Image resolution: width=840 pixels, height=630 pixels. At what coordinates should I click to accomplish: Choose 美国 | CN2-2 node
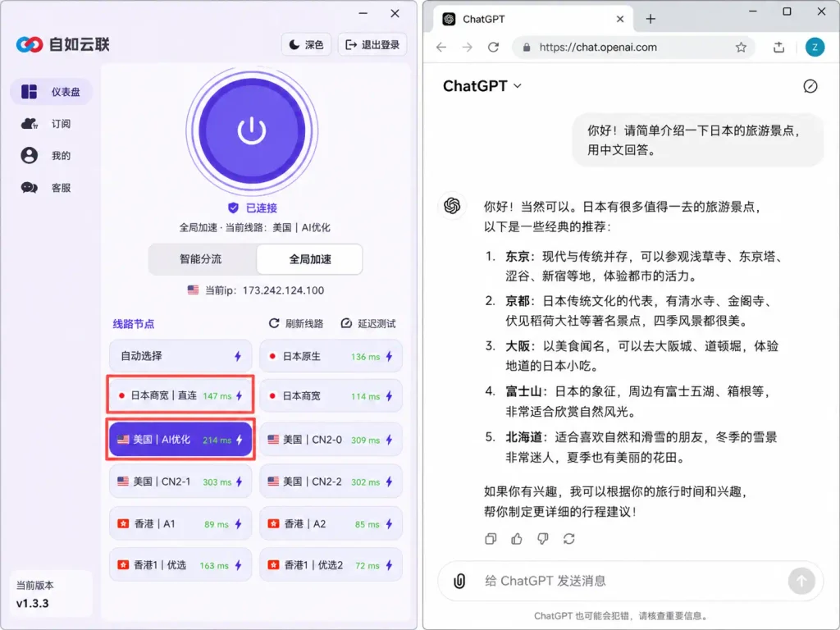point(331,482)
